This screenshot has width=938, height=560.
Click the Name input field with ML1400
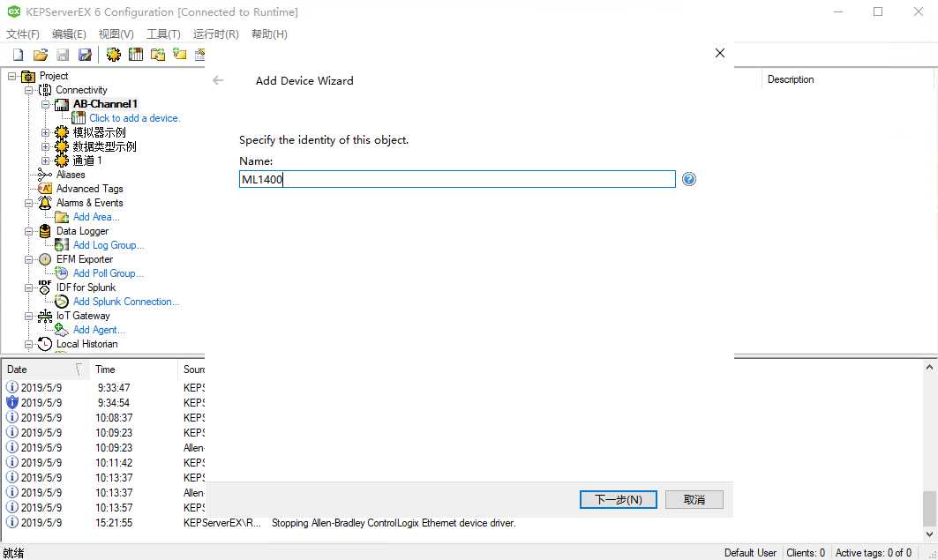(x=457, y=179)
